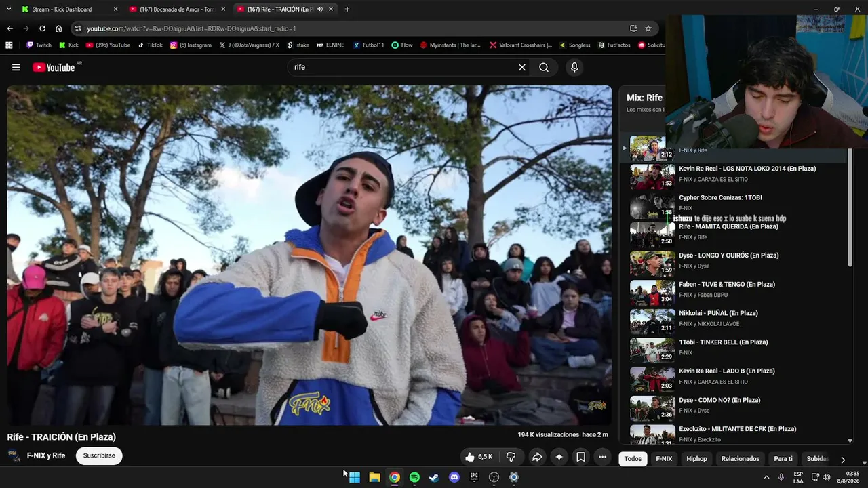This screenshot has height=488, width=868.
Task: Reload the YouTube page
Action: coord(42,28)
